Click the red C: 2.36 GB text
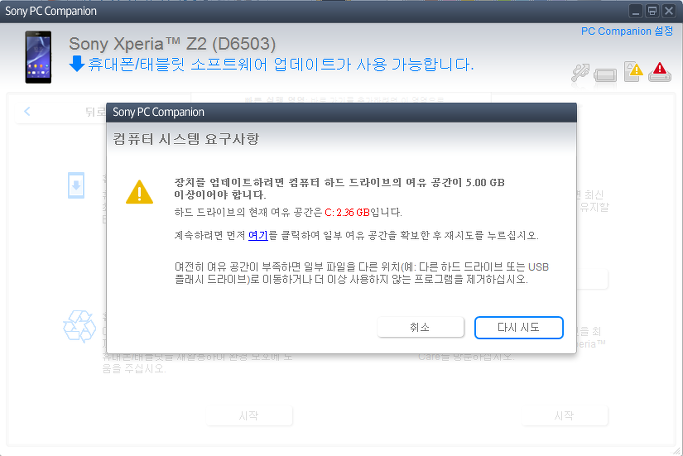This screenshot has height=456, width=683. click(347, 213)
